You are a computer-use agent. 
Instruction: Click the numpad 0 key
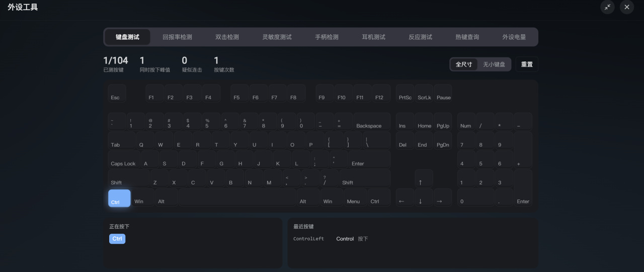click(476, 197)
